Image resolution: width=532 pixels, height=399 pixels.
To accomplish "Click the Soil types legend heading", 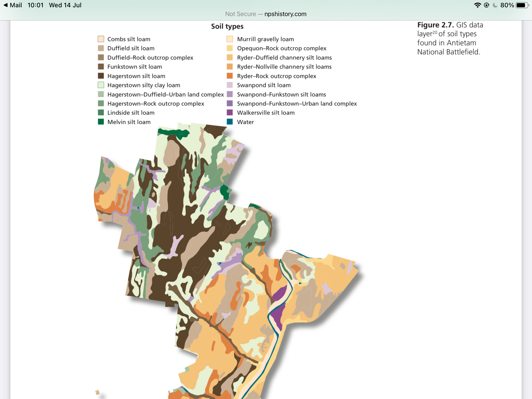I will (x=227, y=26).
